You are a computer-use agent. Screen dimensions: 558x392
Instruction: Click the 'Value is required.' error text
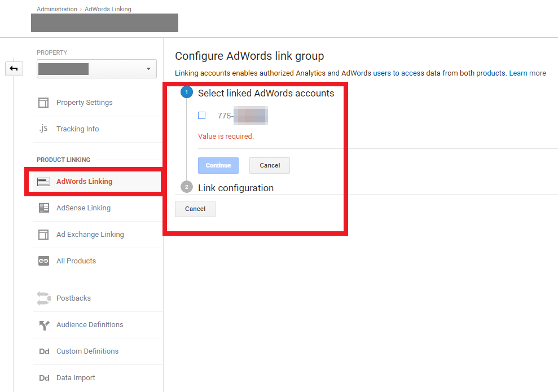[226, 136]
